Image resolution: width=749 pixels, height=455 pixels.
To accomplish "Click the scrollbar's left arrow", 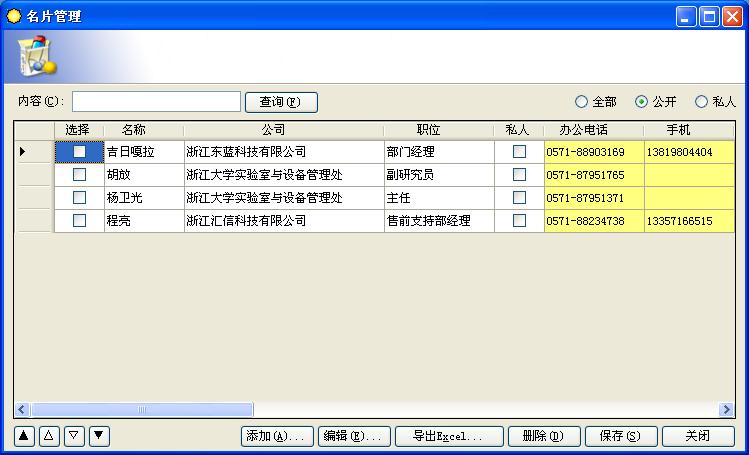I will coord(22,409).
